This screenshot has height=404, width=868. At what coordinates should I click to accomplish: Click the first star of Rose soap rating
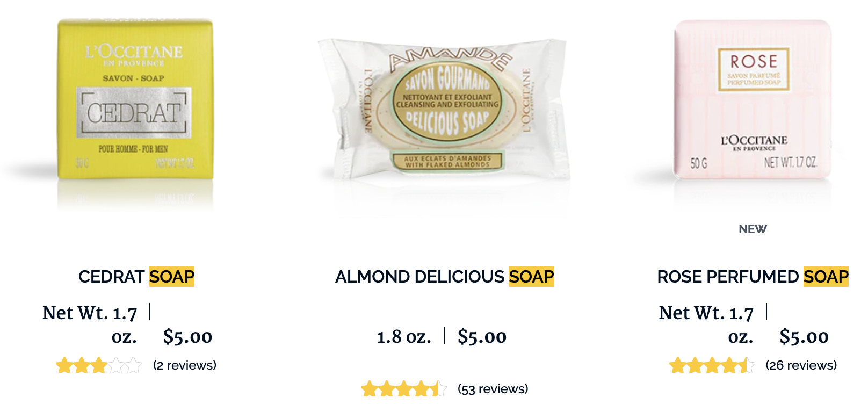(678, 365)
